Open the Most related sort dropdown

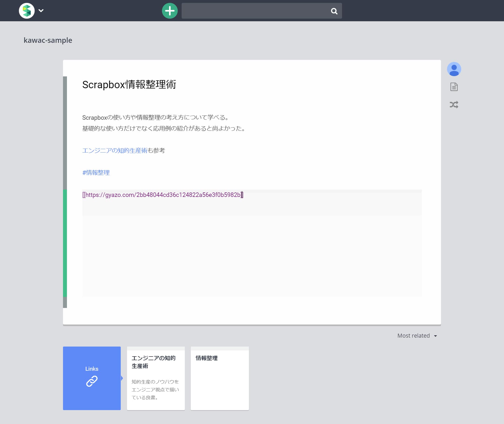tap(417, 336)
